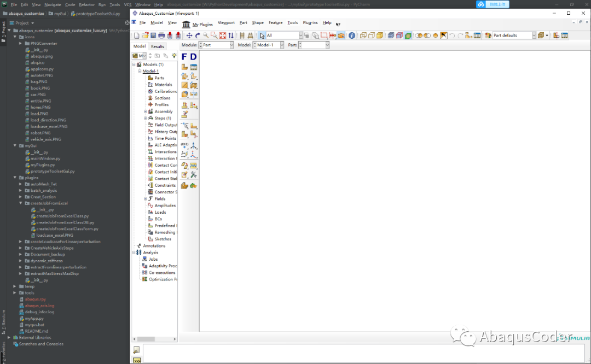This screenshot has height=364, width=591.
Task: Open model database folder icon
Action: 144,36
